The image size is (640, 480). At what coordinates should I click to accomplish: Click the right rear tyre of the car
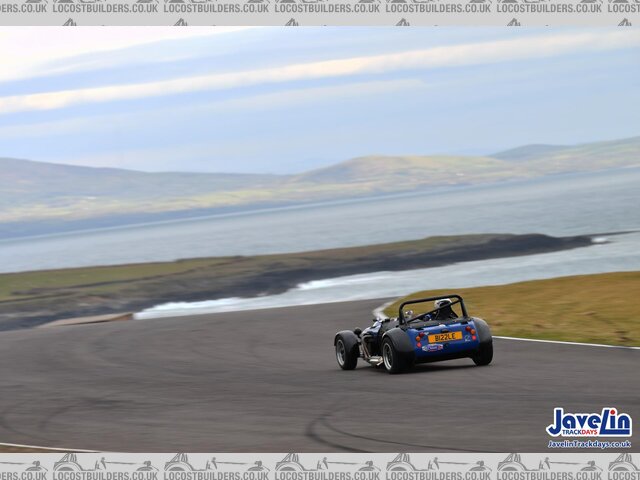(x=483, y=345)
